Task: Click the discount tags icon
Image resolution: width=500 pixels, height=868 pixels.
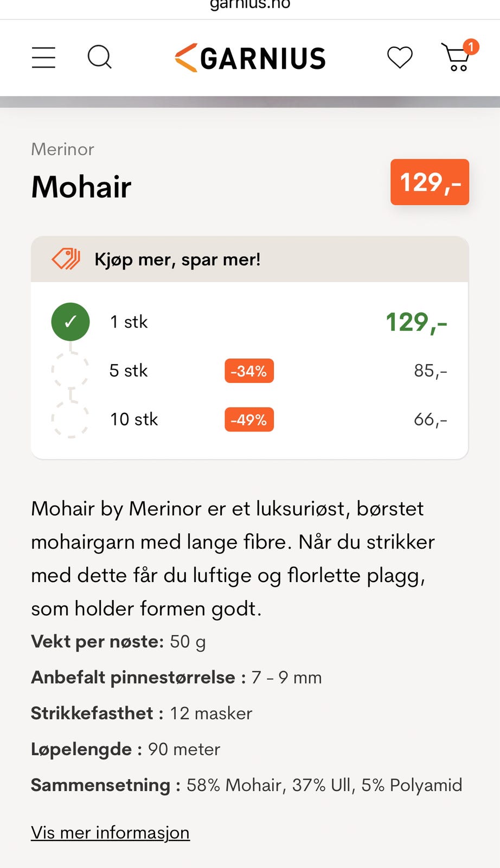Action: (x=66, y=259)
